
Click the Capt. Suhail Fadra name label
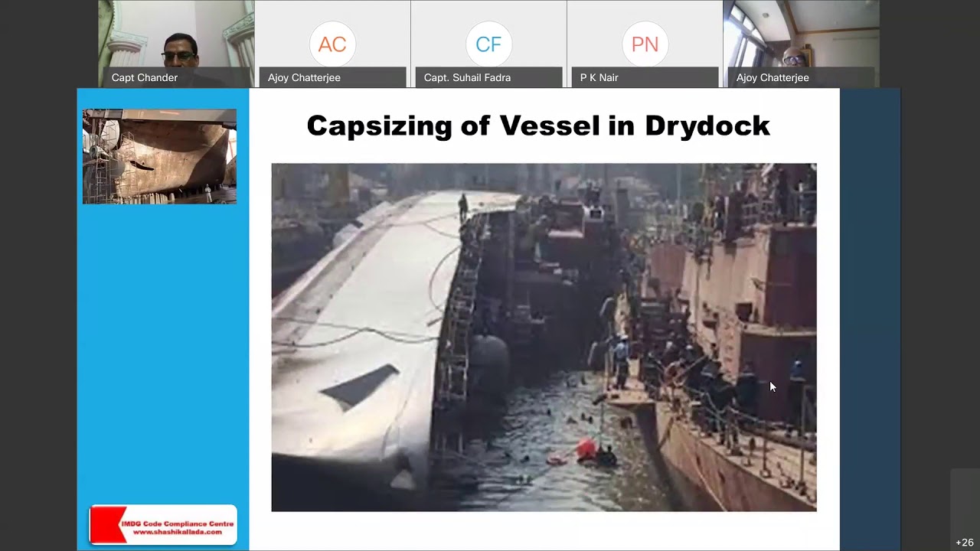[x=467, y=77]
